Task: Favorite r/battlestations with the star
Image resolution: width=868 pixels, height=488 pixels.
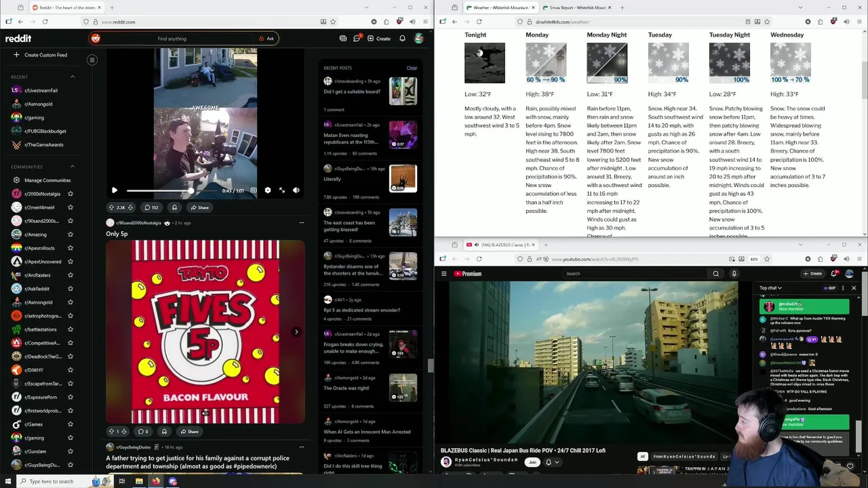Action: click(x=71, y=329)
